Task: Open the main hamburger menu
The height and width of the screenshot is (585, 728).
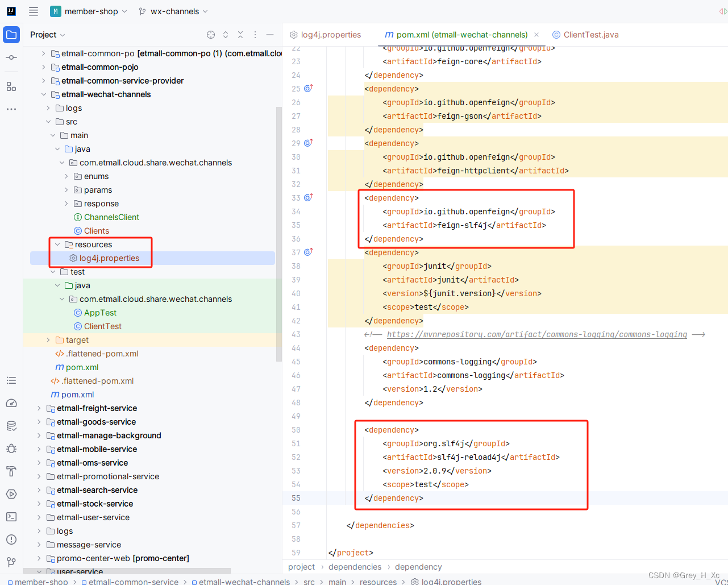Action: (34, 11)
